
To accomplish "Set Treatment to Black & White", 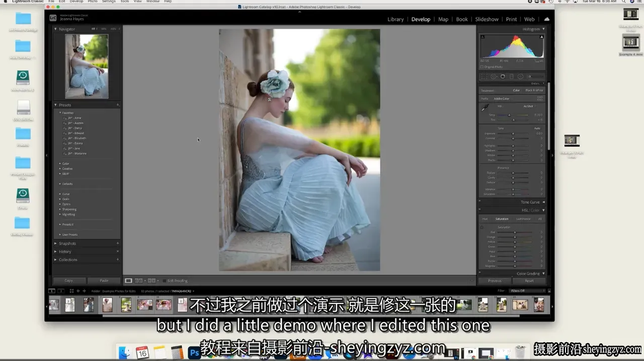I will [534, 91].
